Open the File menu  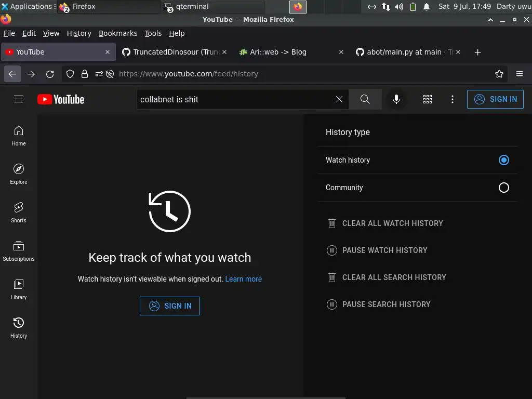(9, 33)
